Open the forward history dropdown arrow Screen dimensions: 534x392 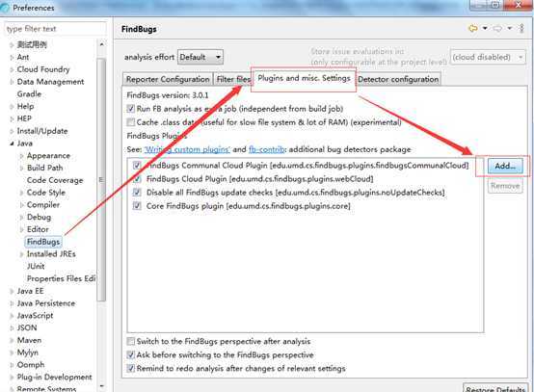(x=510, y=29)
